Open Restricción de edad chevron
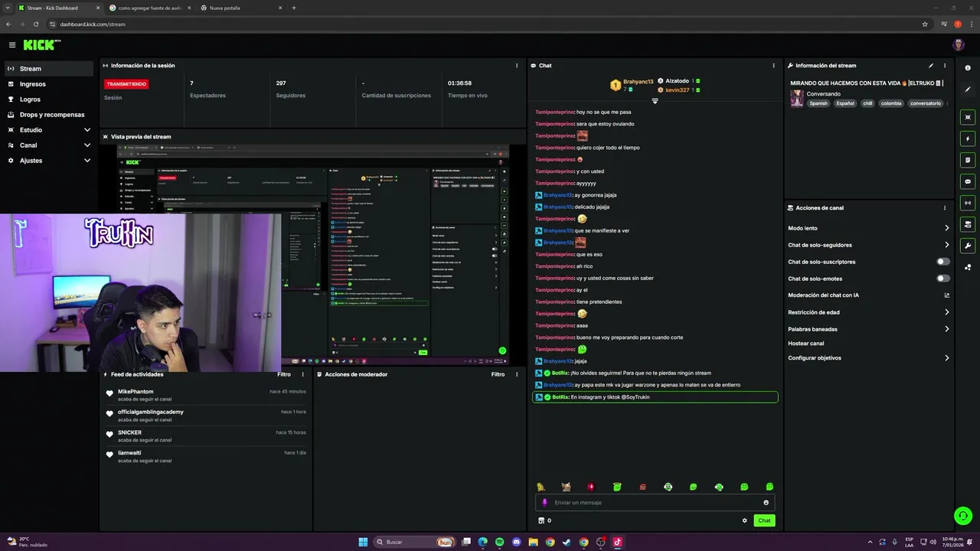 [946, 312]
